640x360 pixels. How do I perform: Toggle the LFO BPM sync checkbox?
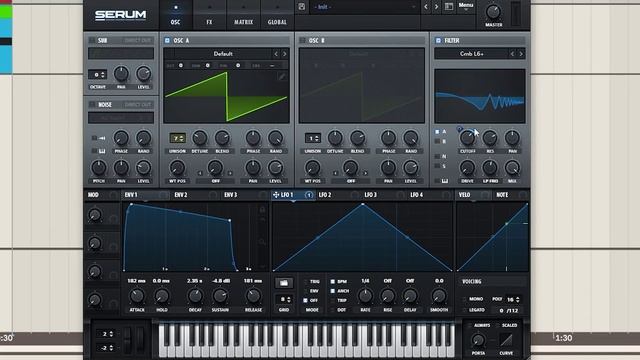tap(333, 282)
